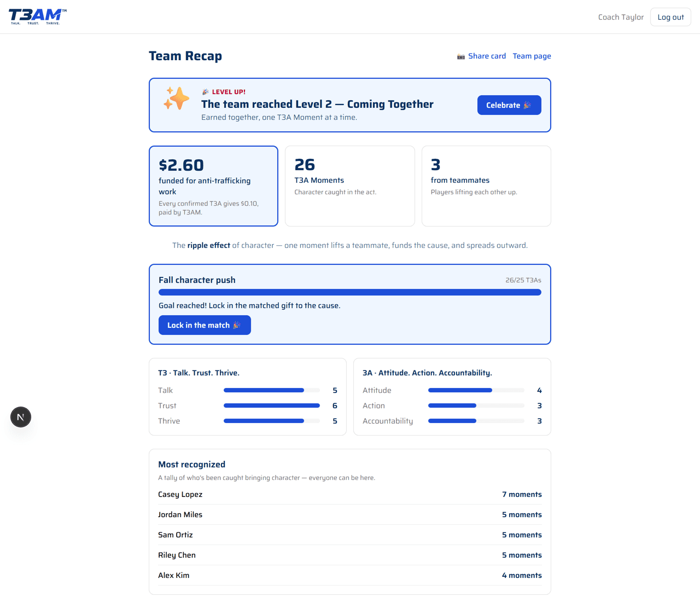The height and width of the screenshot is (608, 700).
Task: Click the Trust progress bar
Action: click(x=272, y=406)
